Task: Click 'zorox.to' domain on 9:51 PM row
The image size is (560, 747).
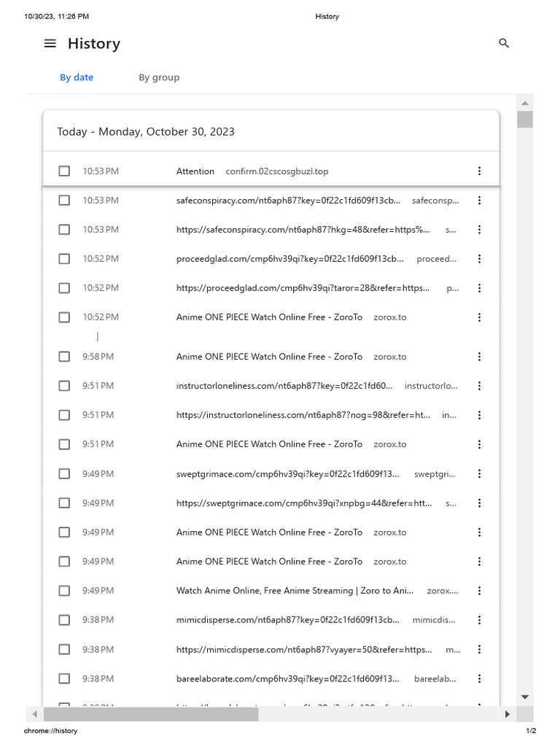Action: [x=390, y=444]
